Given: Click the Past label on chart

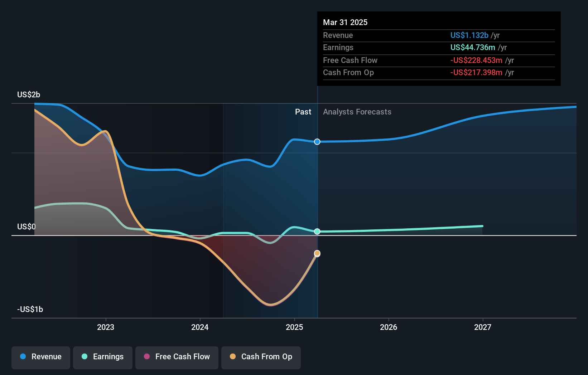Looking at the screenshot, I should click(x=303, y=112).
